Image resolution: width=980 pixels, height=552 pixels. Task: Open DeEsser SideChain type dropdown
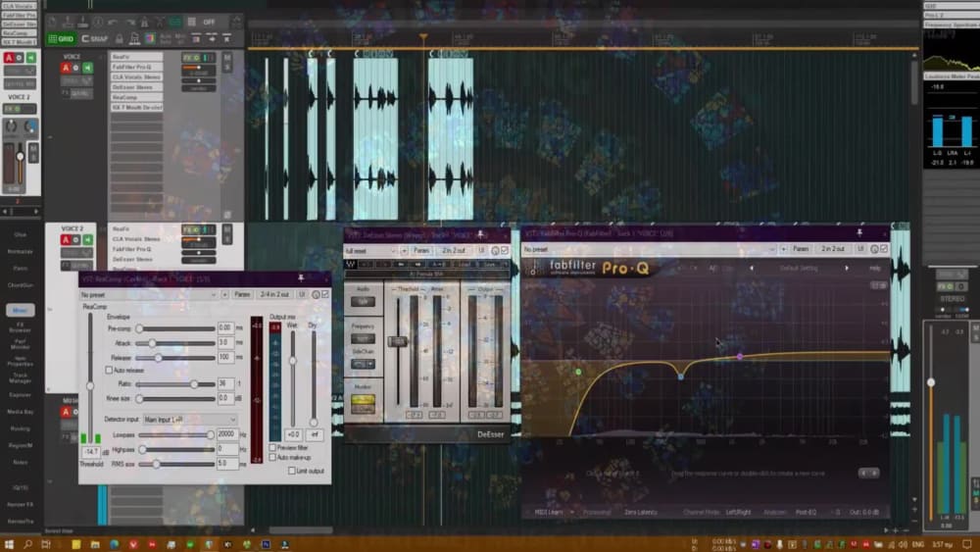[363, 364]
